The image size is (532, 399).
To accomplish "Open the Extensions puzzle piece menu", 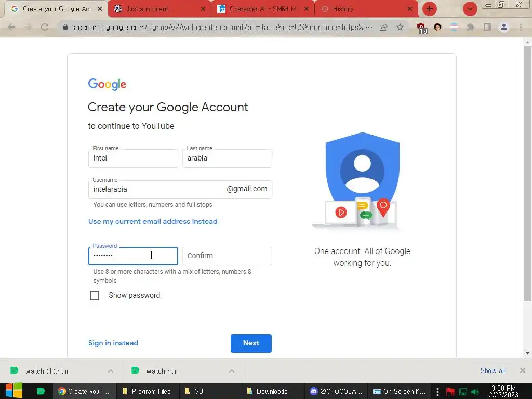I will [x=471, y=27].
